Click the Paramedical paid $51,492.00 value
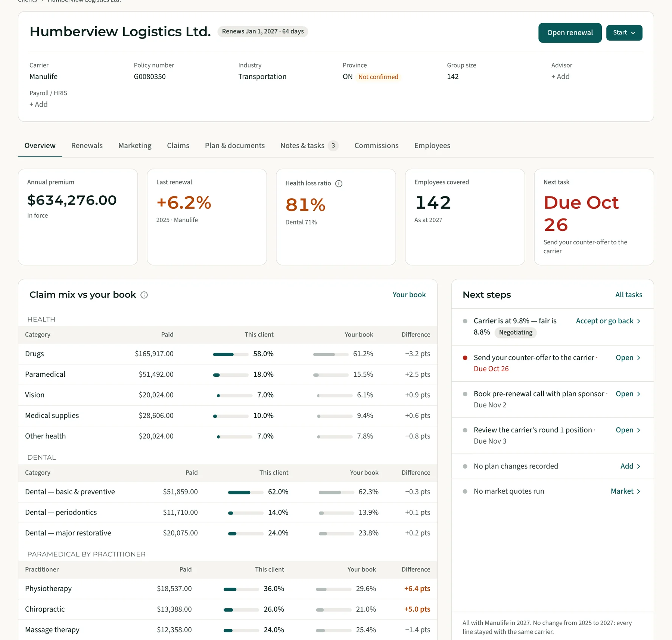Screen dimensions: 672x640 (x=156, y=375)
